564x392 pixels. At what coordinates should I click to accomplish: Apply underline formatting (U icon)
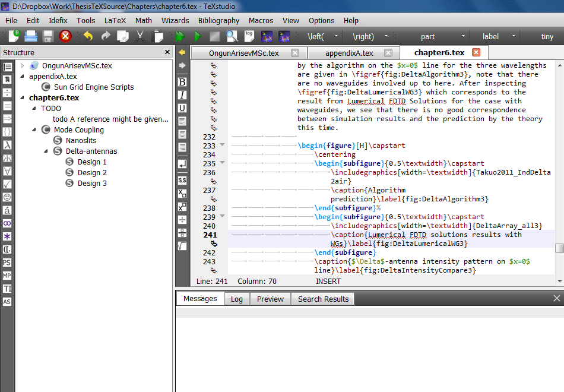[x=182, y=108]
